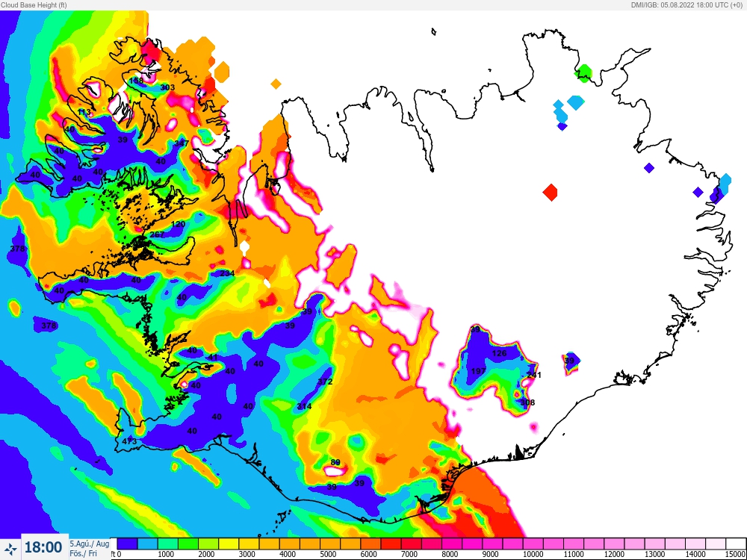747x560 pixels.
Task: Click the '10000' legend label
Action: click(533, 554)
